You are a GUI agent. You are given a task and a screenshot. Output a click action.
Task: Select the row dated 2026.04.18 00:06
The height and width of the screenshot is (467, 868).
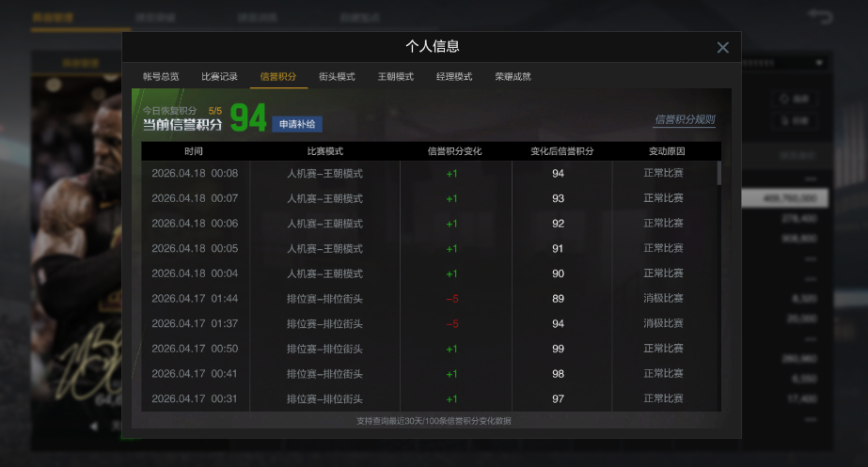[x=429, y=224]
